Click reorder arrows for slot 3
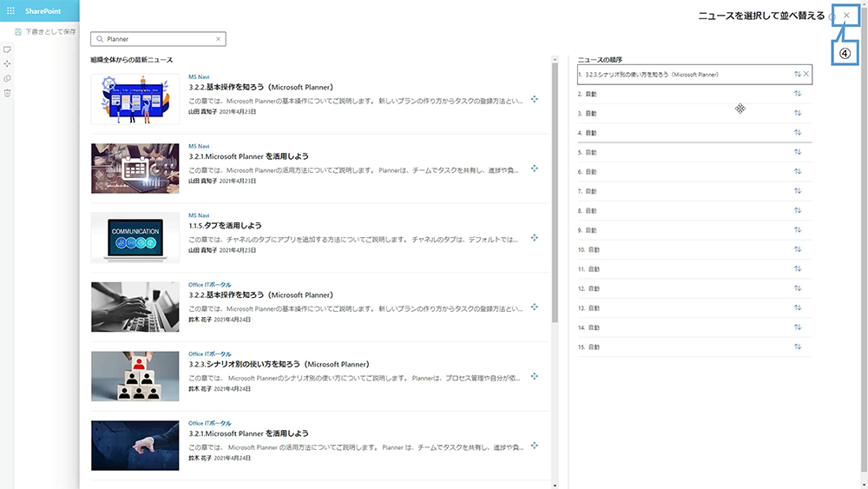Screen dimensions: 868x489 click(x=797, y=113)
